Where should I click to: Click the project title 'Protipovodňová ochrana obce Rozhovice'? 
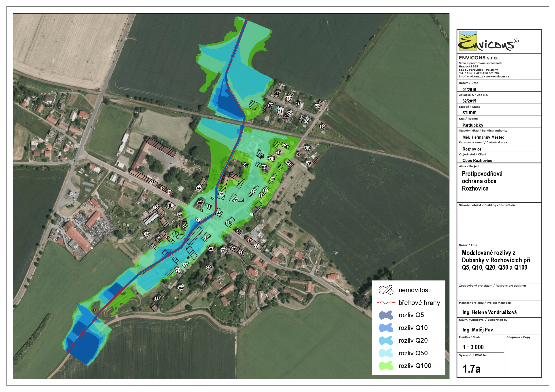(482, 181)
